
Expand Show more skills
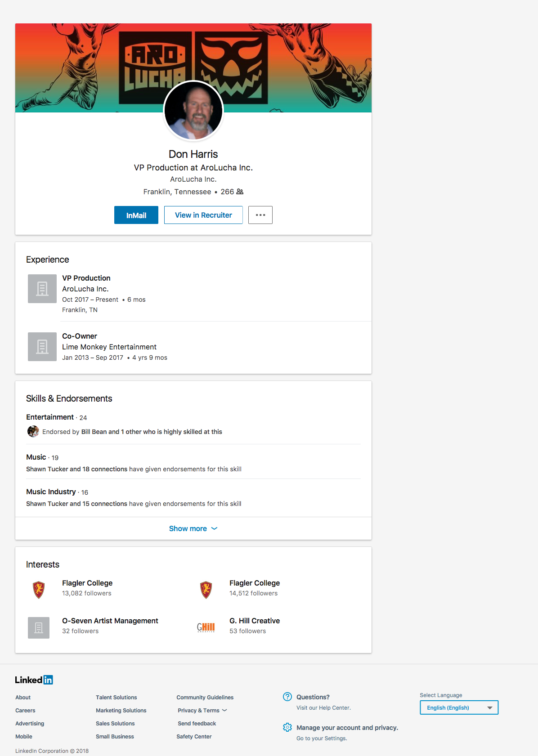(x=193, y=528)
